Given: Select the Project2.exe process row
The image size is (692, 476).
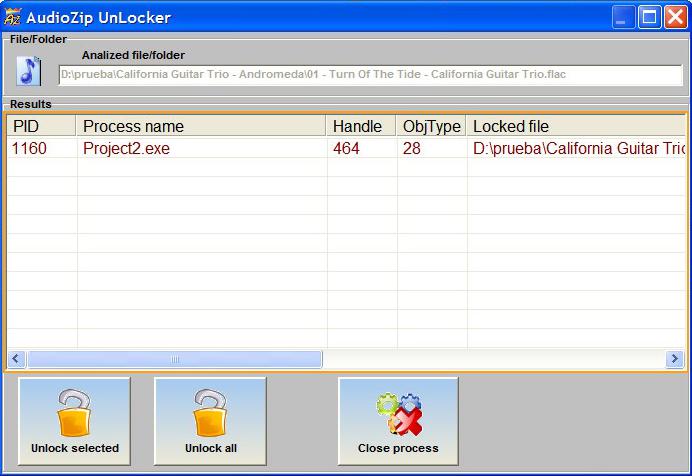Looking at the screenshot, I should (346, 148).
